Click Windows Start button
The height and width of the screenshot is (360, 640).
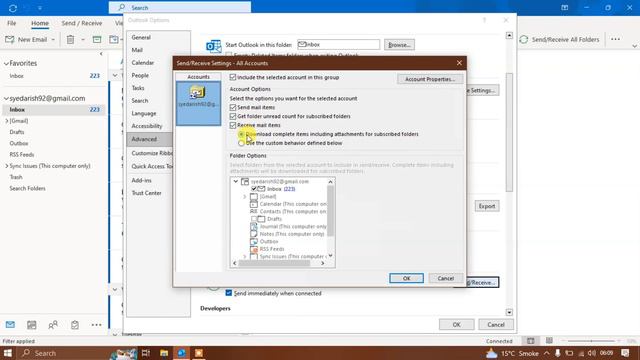(8, 353)
